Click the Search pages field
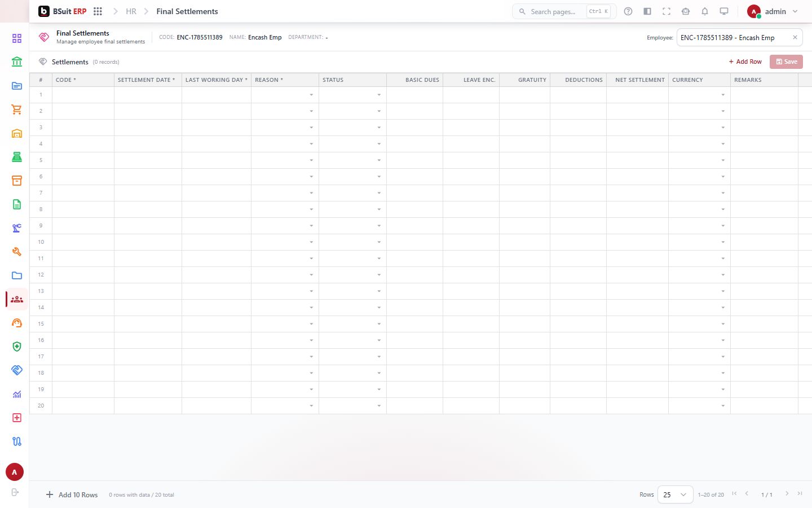Image resolution: width=812 pixels, height=508 pixels. tap(564, 11)
